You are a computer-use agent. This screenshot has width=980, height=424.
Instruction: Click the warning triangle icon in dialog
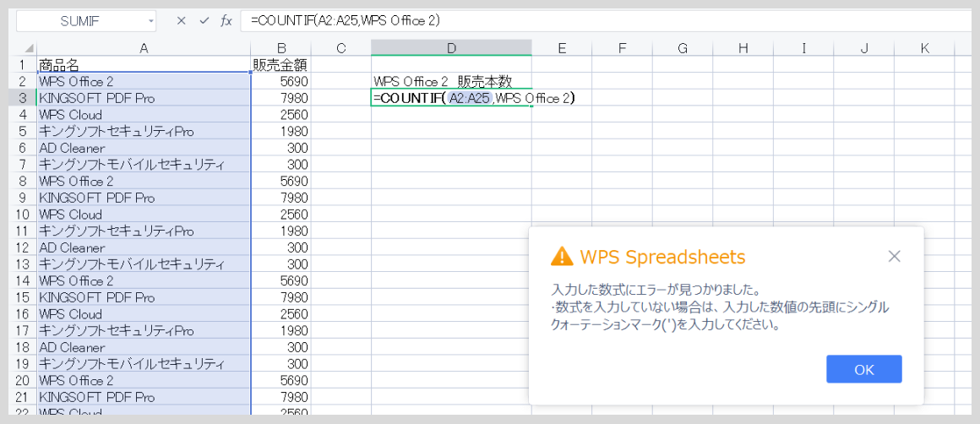[x=563, y=255]
